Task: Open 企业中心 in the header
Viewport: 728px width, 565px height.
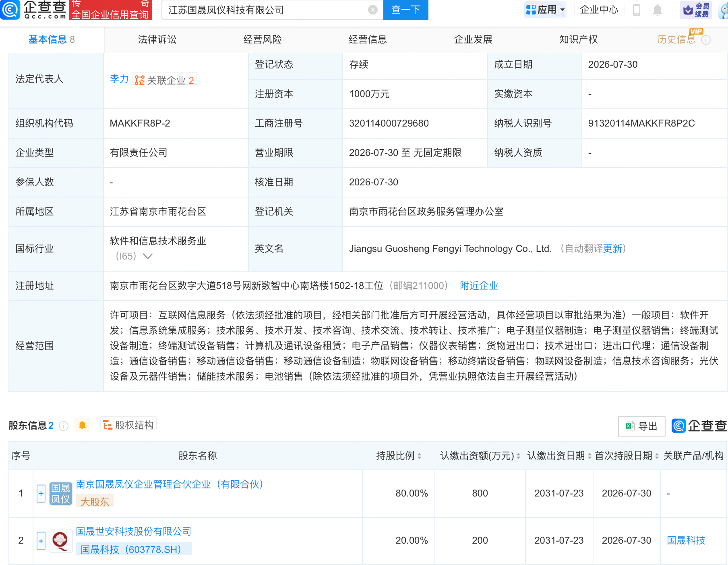Action: click(x=599, y=10)
